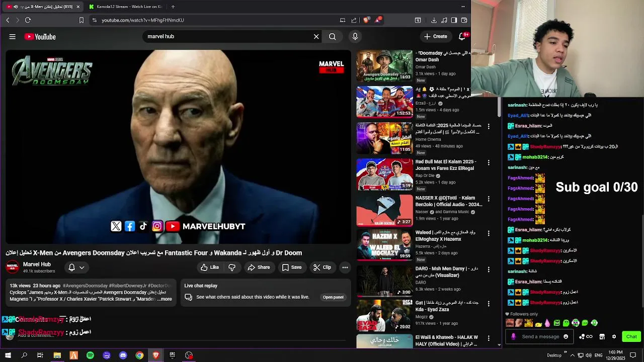
Task: Close the X-Men YouTube tab
Action: [x=78, y=7]
